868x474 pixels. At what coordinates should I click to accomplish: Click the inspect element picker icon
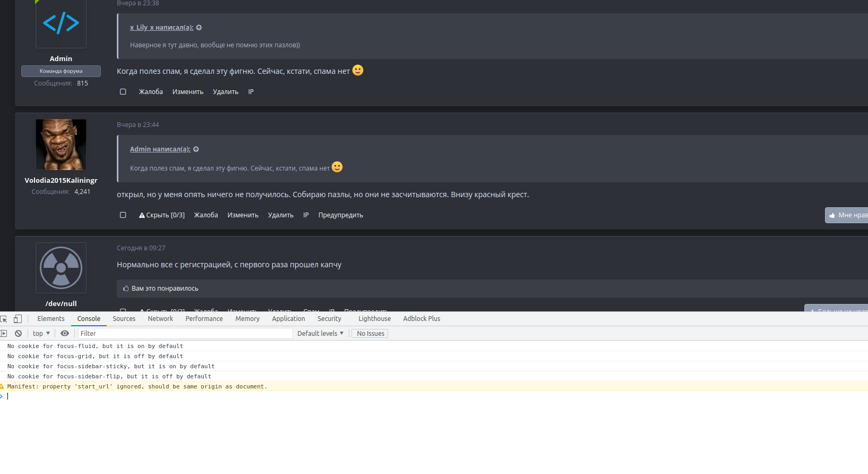click(x=4, y=319)
